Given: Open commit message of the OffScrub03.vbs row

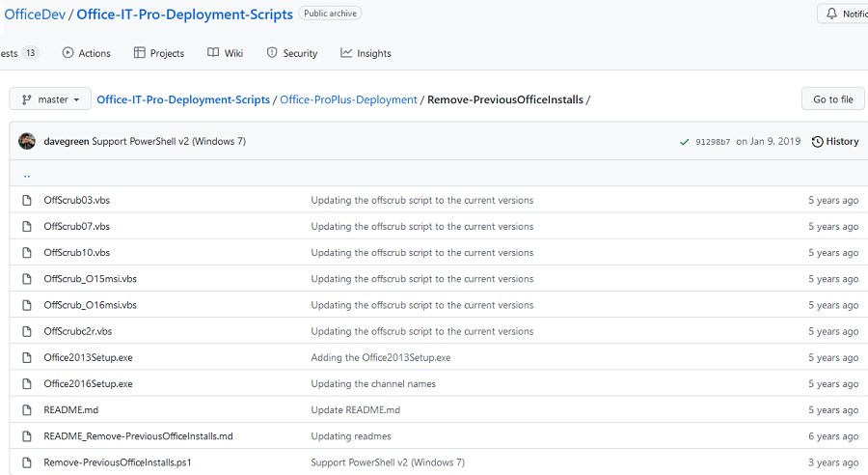Looking at the screenshot, I should [x=421, y=200].
